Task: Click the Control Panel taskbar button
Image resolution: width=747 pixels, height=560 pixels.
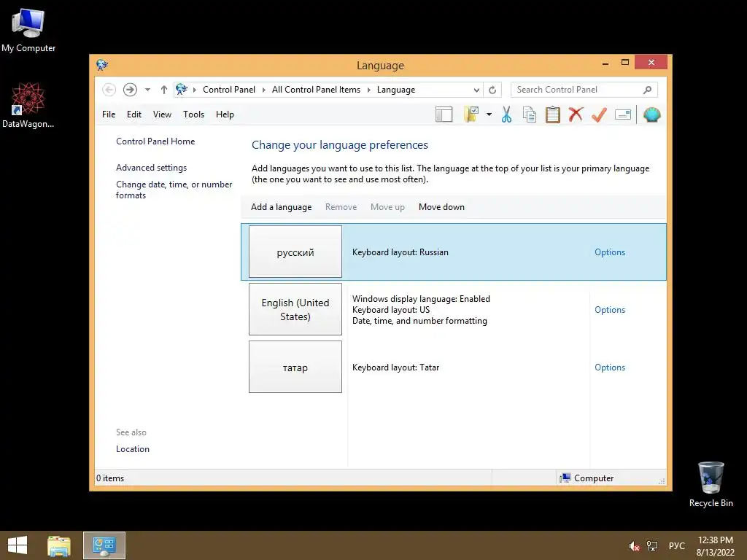Action: click(104, 545)
